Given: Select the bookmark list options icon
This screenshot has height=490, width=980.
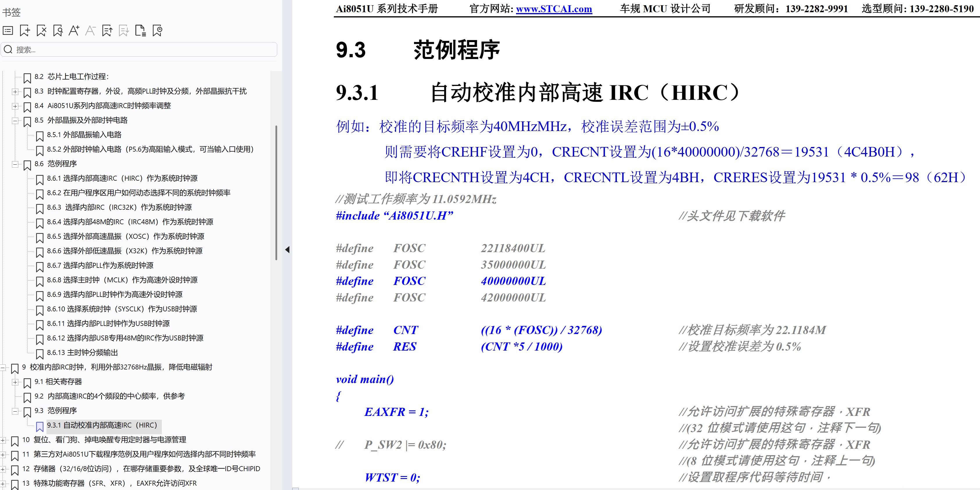Looking at the screenshot, I should 8,30.
